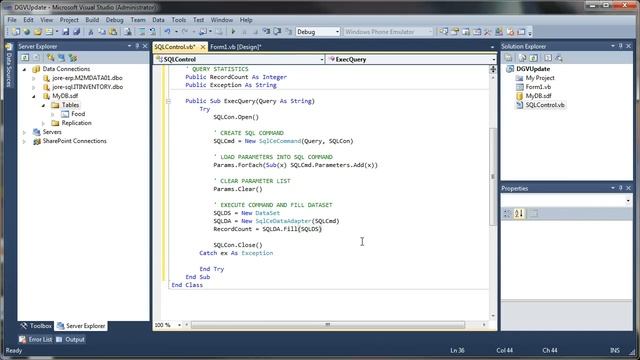Open Properties Window from main toolbar icon
This screenshot has height=360, width=640.
455,31
